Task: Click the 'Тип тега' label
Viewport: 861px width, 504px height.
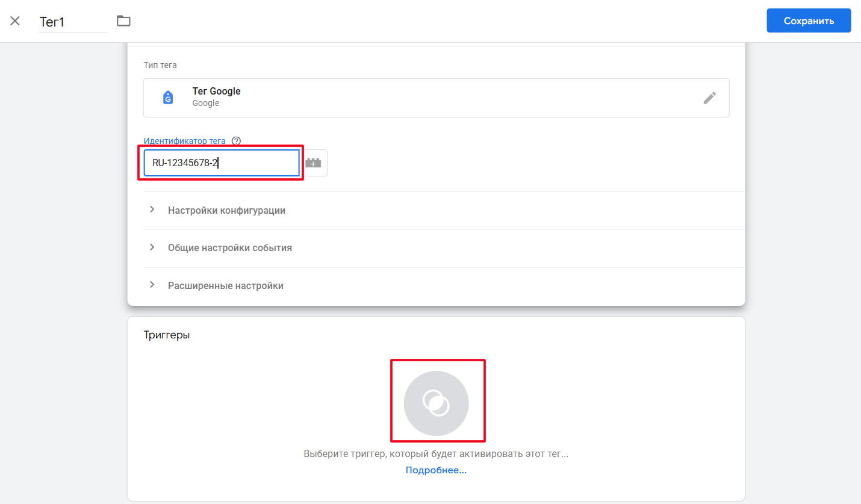Action: (x=160, y=65)
